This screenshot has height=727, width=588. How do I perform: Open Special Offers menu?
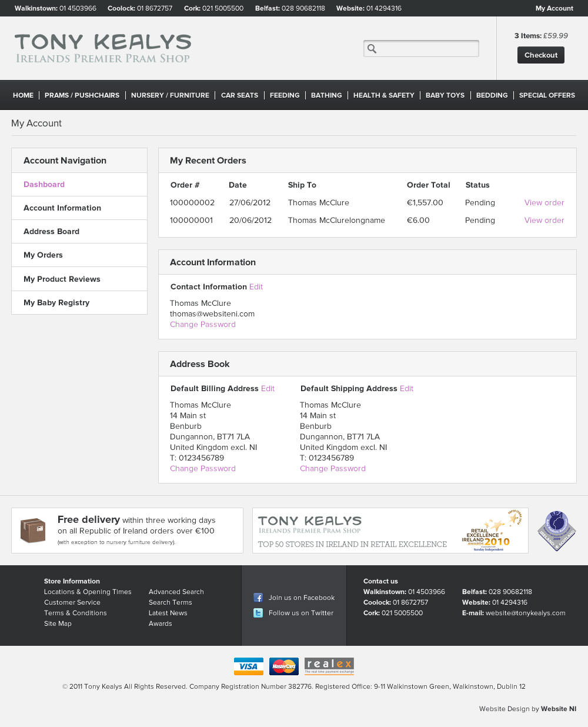click(x=547, y=95)
